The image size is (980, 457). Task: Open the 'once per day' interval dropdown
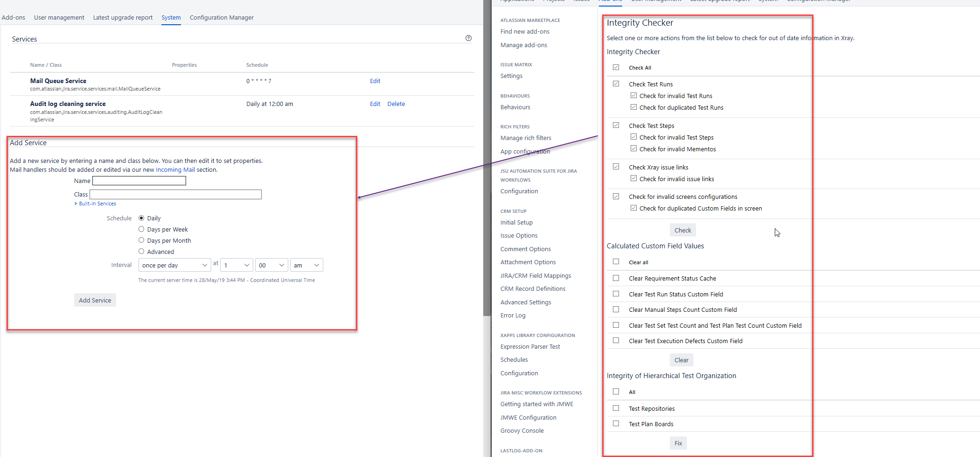(175, 265)
